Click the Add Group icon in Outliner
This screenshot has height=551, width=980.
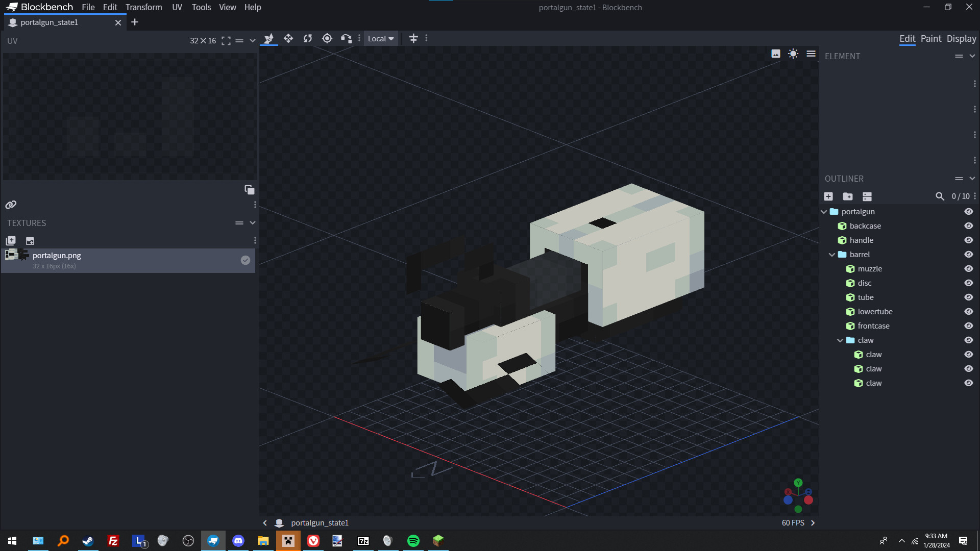pyautogui.click(x=848, y=196)
